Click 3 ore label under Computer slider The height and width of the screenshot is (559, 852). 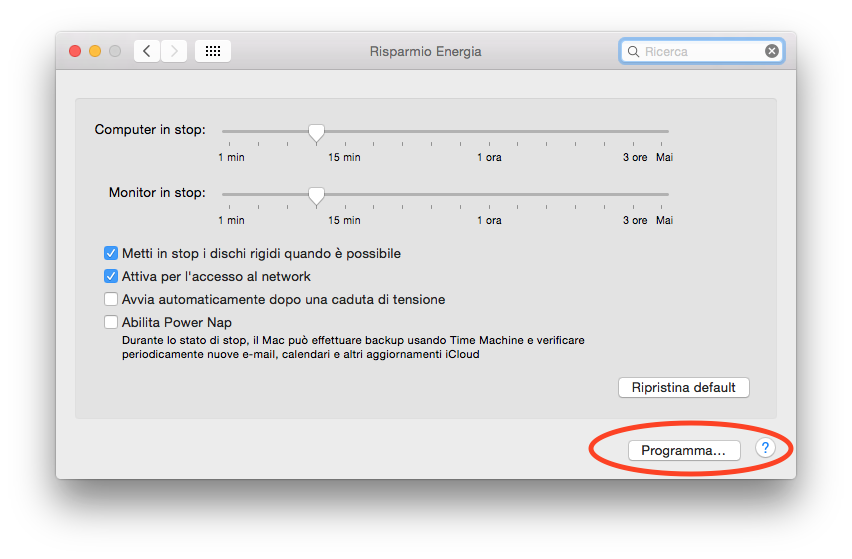tap(635, 157)
